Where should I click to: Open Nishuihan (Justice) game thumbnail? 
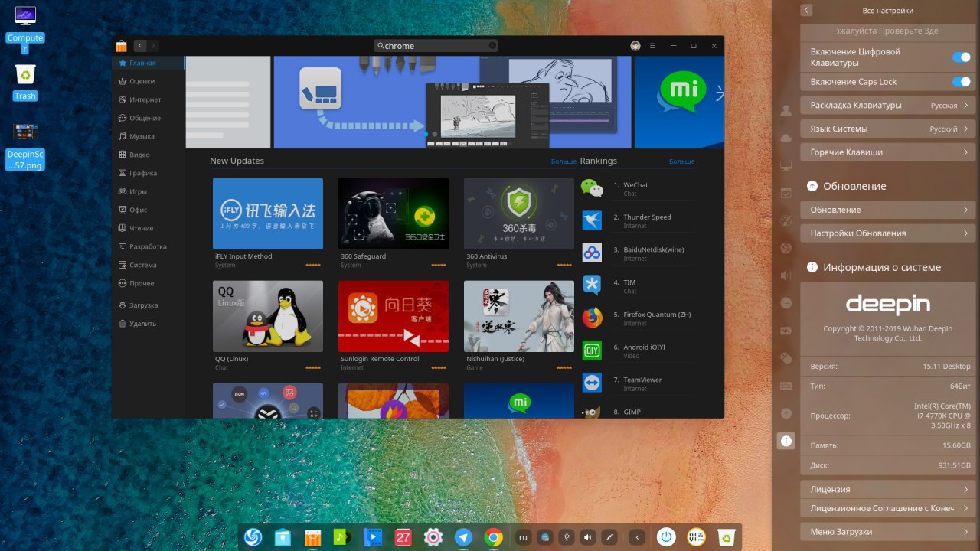(519, 316)
